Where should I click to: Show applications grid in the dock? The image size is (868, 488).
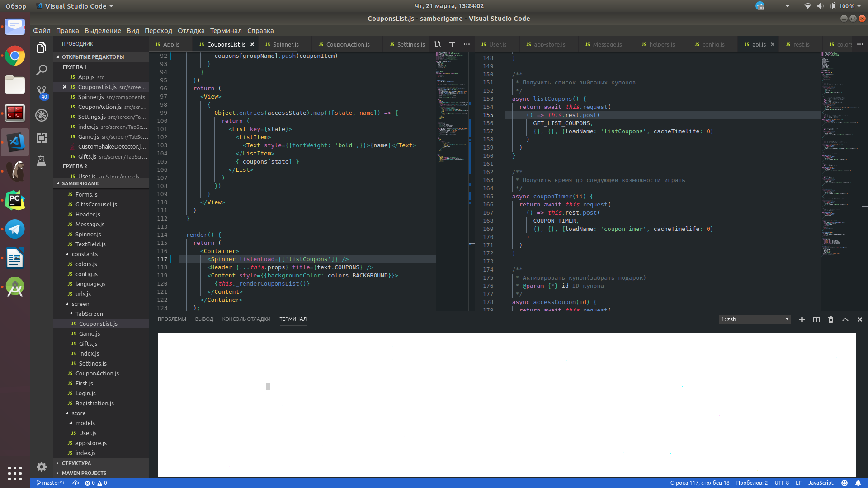coord(15,473)
